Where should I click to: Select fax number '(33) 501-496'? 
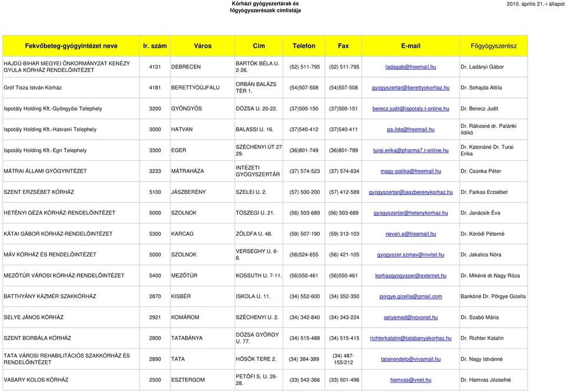344,380
